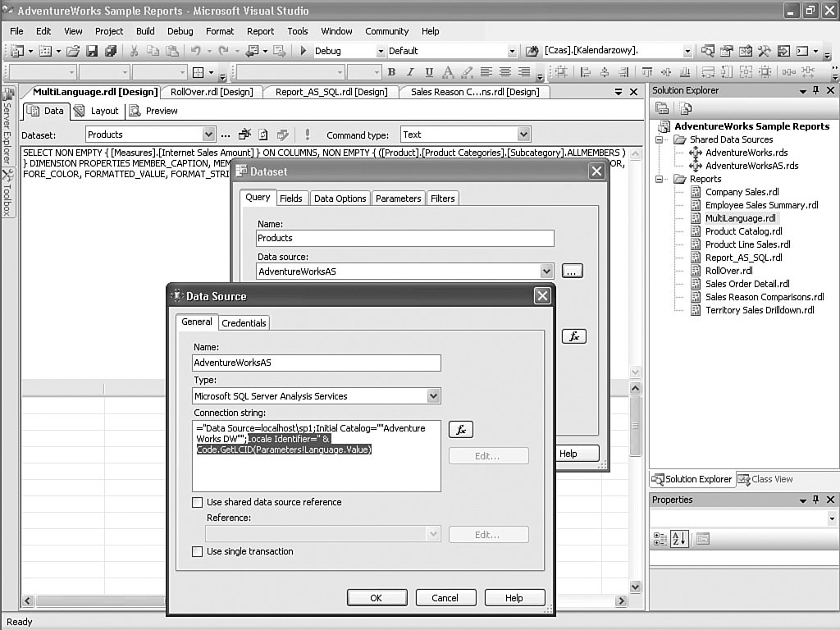The height and width of the screenshot is (630, 840).
Task: Click the Undo arrow icon
Action: pyautogui.click(x=195, y=51)
